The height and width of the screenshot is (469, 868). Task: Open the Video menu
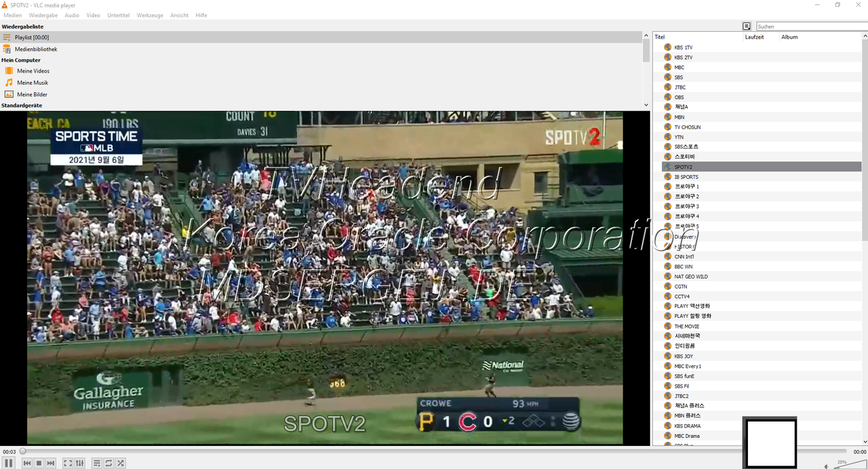point(93,15)
